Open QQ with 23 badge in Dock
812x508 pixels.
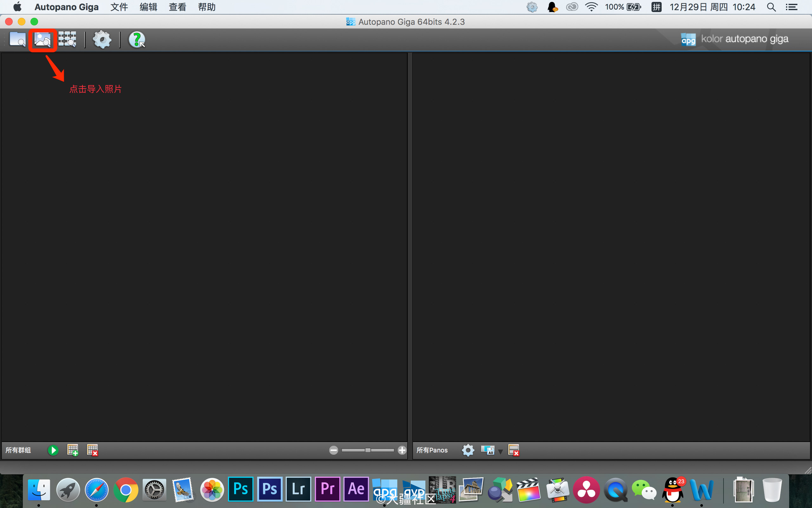coord(673,490)
